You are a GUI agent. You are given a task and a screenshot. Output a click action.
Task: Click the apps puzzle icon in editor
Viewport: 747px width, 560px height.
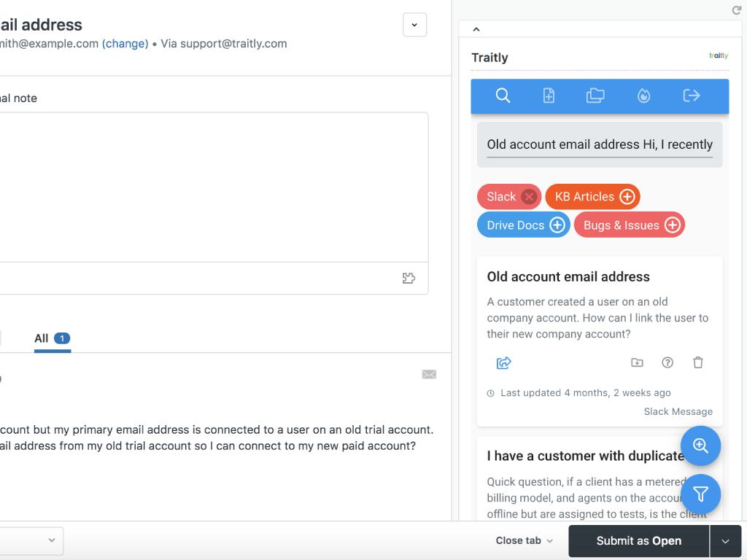(x=409, y=278)
